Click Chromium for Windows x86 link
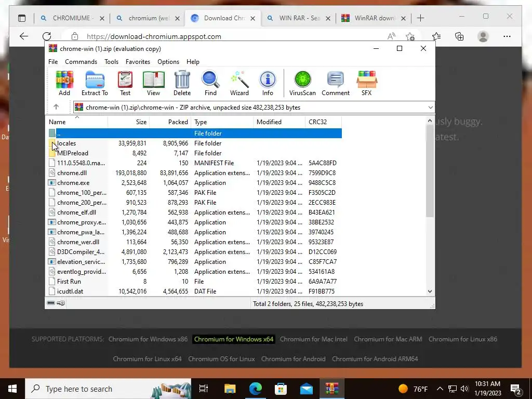 [x=148, y=339]
